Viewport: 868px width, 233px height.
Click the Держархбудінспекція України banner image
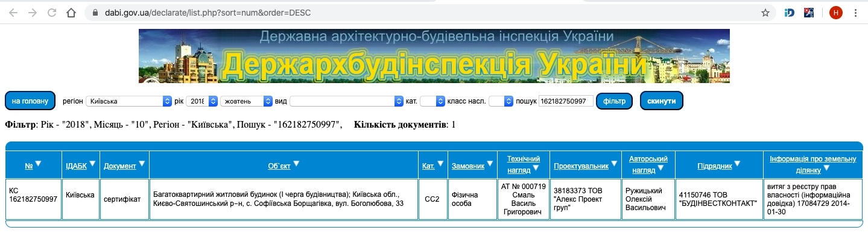pos(434,56)
